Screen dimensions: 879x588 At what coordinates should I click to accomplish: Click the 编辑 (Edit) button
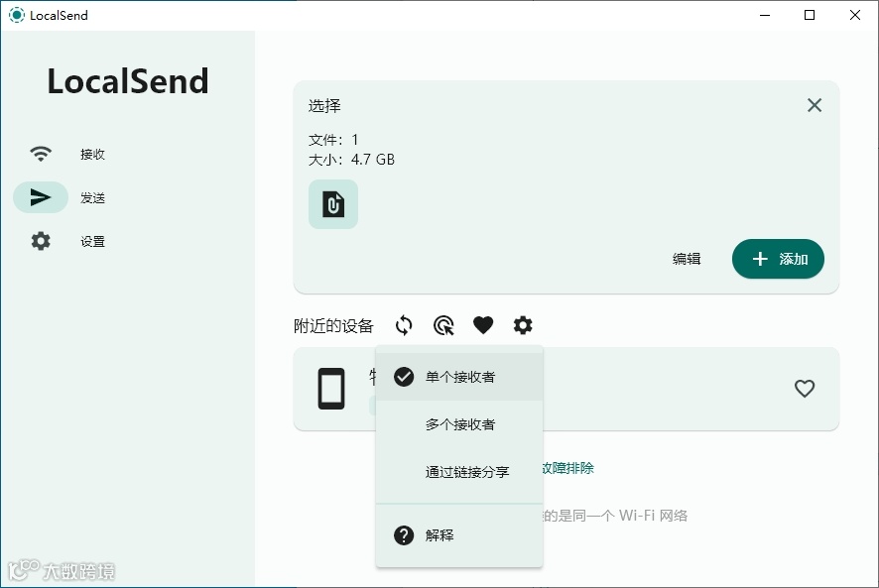[687, 259]
